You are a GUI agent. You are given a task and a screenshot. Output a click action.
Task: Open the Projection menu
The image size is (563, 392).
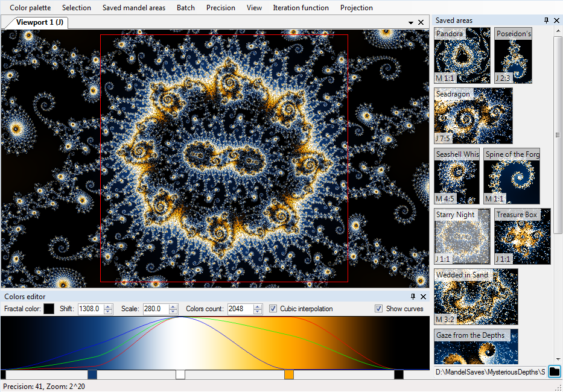click(x=356, y=8)
